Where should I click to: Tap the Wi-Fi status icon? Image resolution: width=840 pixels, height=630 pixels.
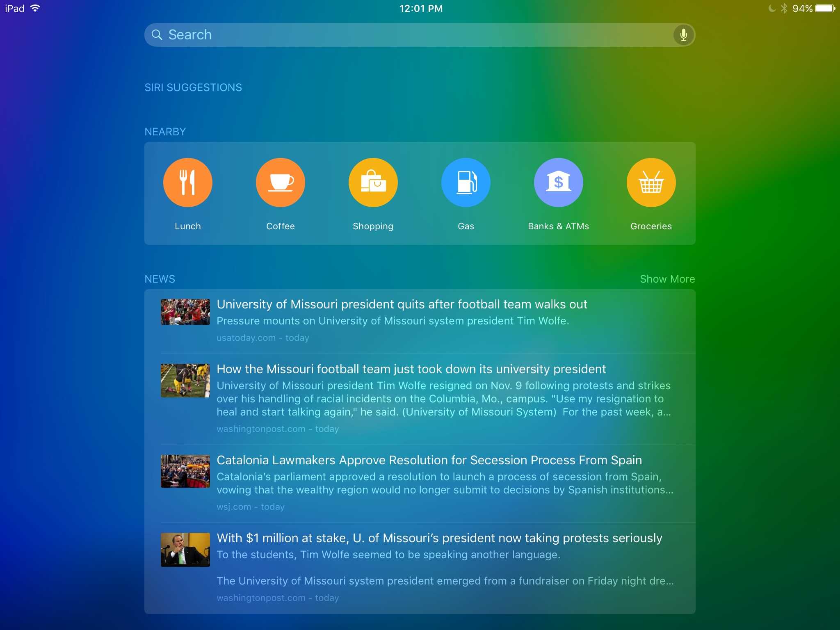pos(35,9)
